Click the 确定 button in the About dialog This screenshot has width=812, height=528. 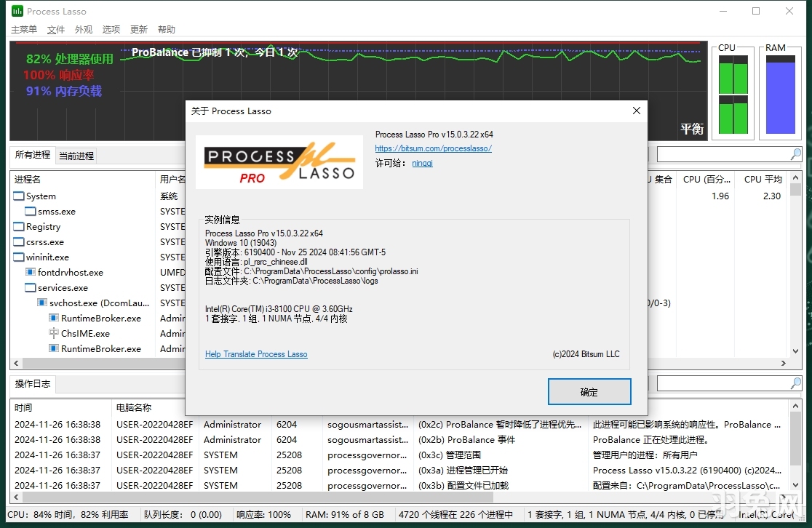coord(589,391)
